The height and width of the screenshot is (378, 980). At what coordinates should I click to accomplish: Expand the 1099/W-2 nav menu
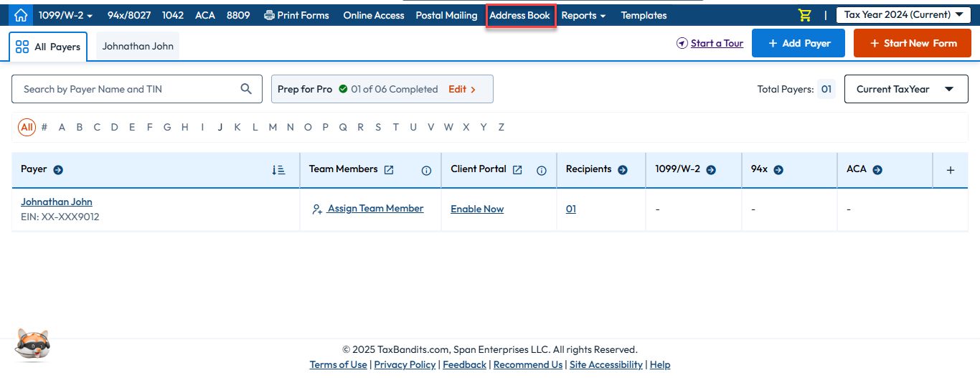[x=66, y=15]
